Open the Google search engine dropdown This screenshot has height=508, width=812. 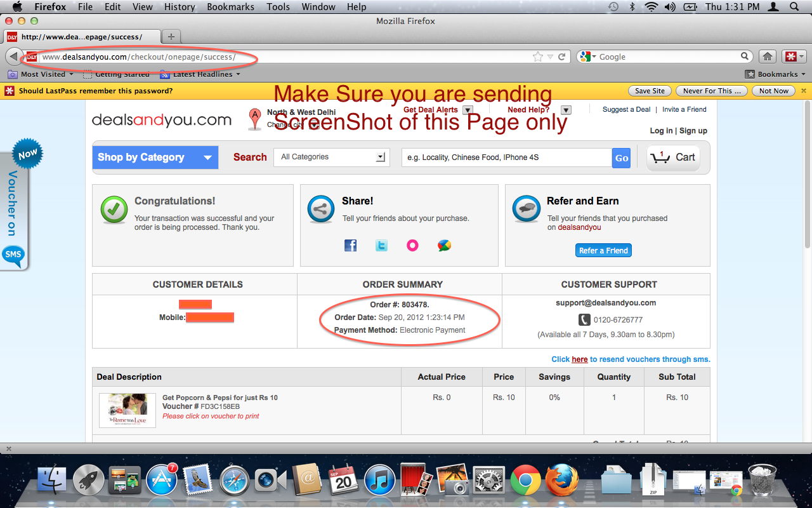tap(588, 57)
